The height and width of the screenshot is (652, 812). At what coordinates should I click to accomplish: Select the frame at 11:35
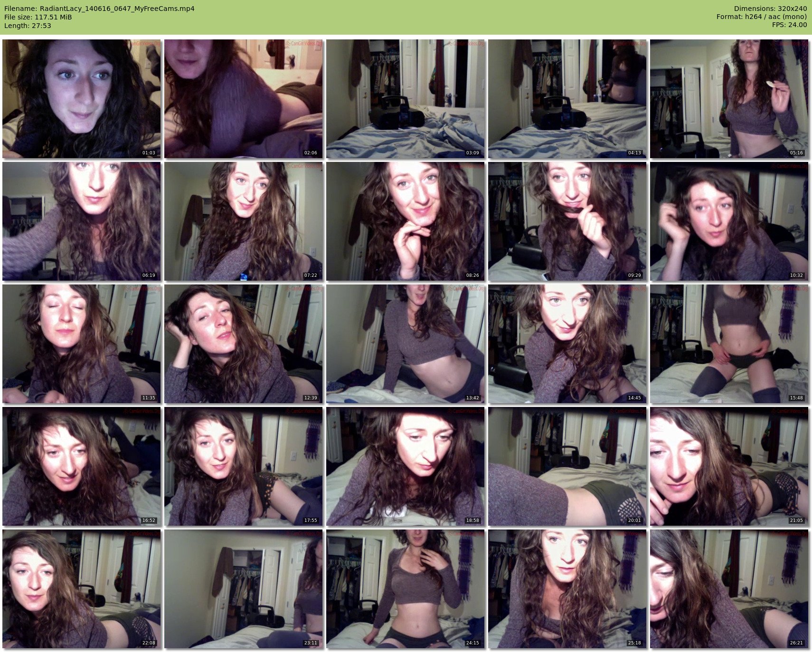click(x=82, y=344)
